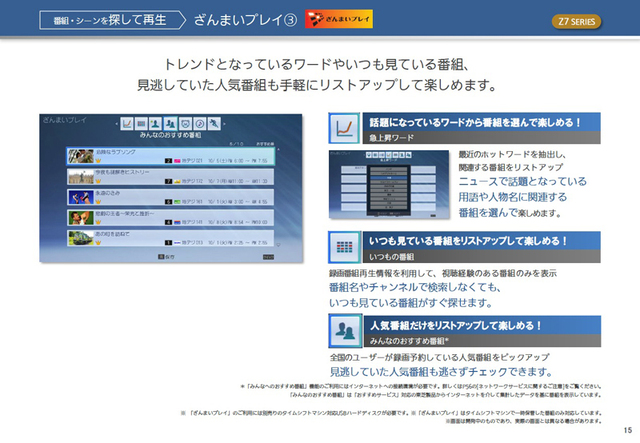Click 話題になっているワードから番組を選んで楽しめる heading
The width and height of the screenshot is (640, 443).
[475, 122]
